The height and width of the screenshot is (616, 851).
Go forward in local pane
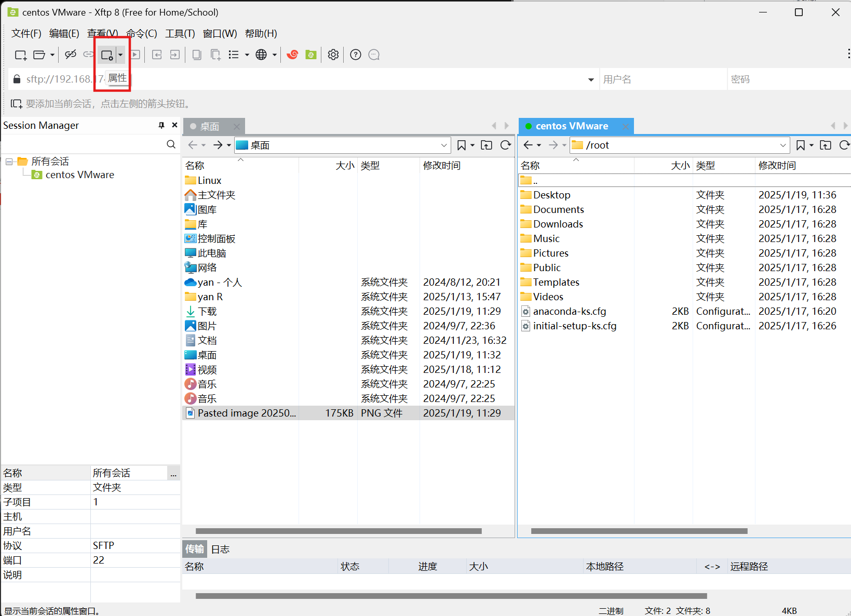pyautogui.click(x=218, y=145)
